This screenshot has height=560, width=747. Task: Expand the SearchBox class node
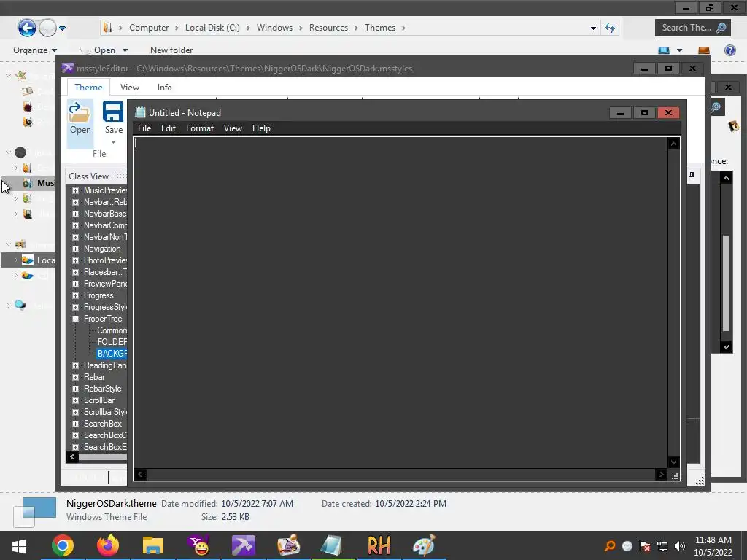(x=75, y=424)
